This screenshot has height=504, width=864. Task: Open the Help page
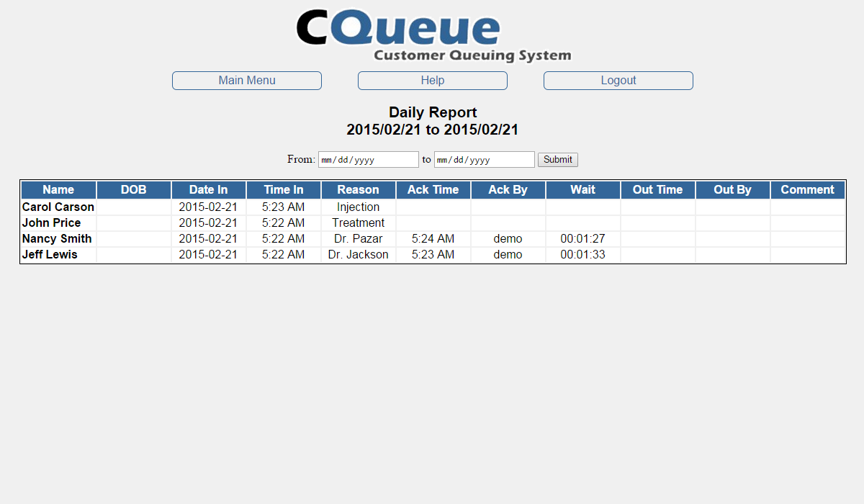(x=433, y=81)
